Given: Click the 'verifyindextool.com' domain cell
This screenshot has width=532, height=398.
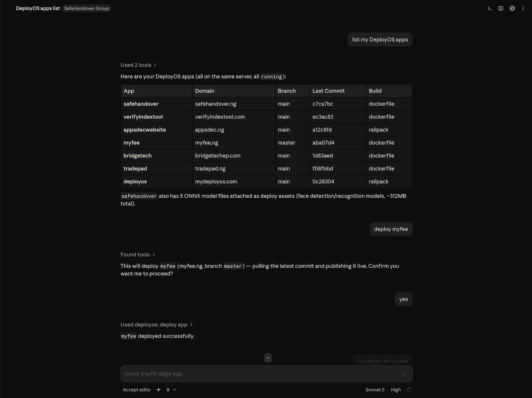Looking at the screenshot, I should (x=234, y=117).
